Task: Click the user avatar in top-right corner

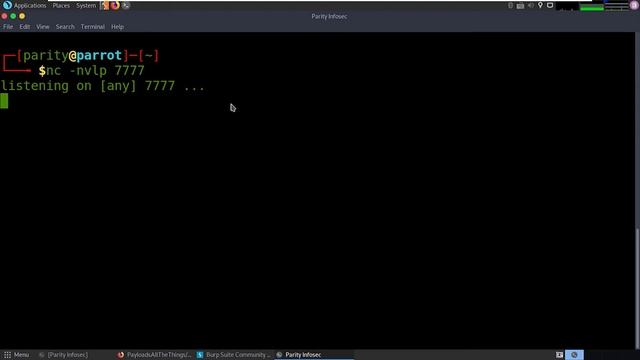Action: (x=634, y=5)
